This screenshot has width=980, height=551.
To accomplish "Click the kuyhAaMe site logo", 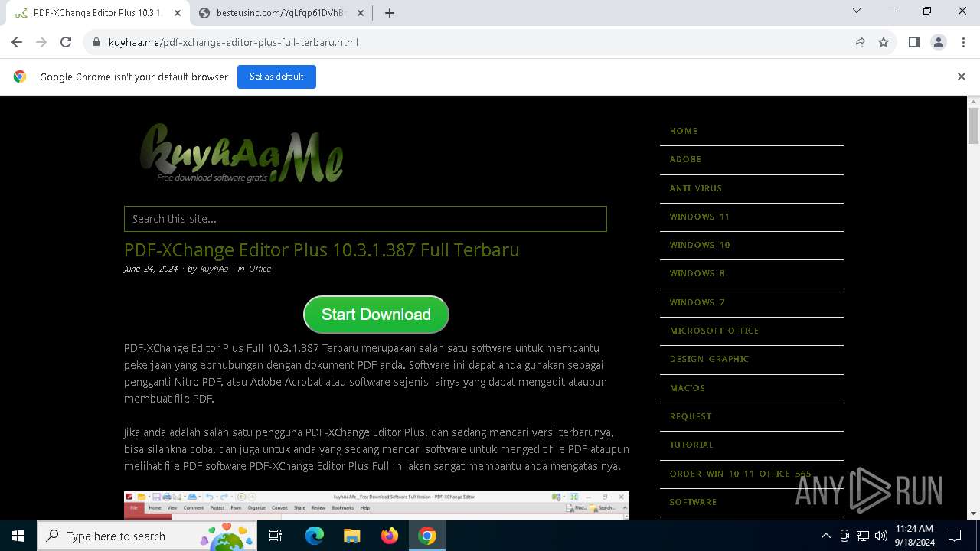I will (241, 153).
